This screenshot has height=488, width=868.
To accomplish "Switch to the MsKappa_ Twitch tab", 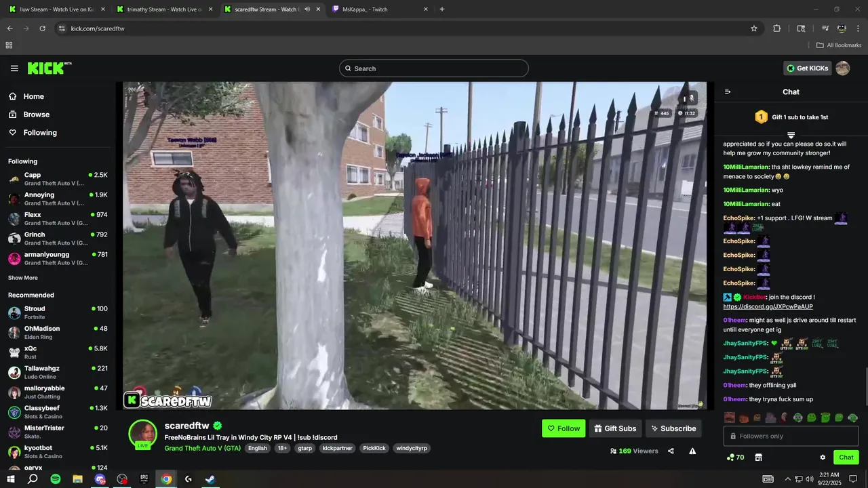I will point(380,9).
